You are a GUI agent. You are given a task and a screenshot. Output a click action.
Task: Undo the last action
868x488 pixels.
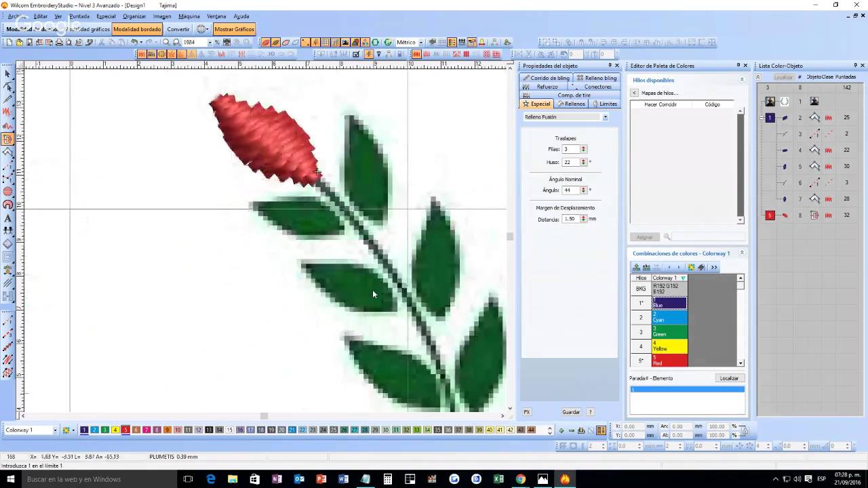pyautogui.click(x=134, y=42)
